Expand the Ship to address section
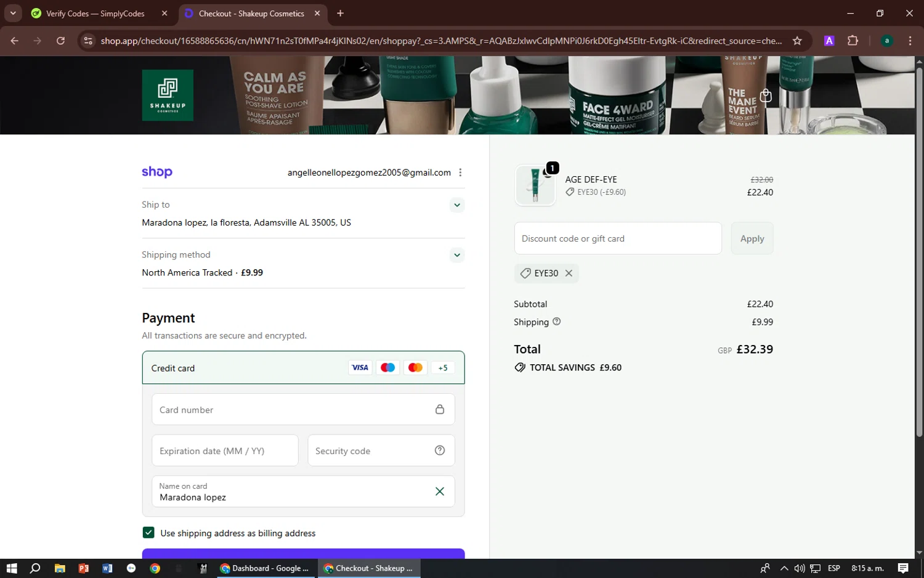 [x=456, y=205]
